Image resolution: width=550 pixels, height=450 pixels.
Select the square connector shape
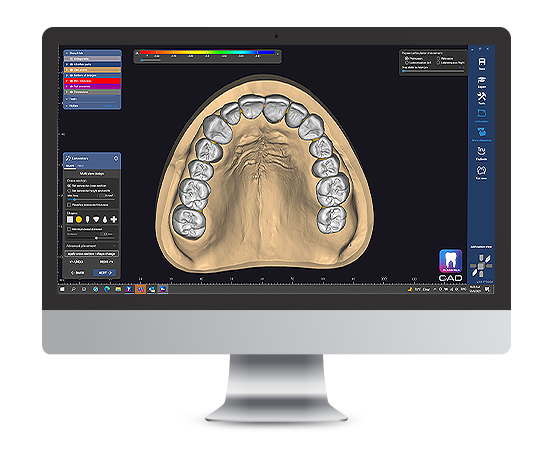click(x=70, y=220)
